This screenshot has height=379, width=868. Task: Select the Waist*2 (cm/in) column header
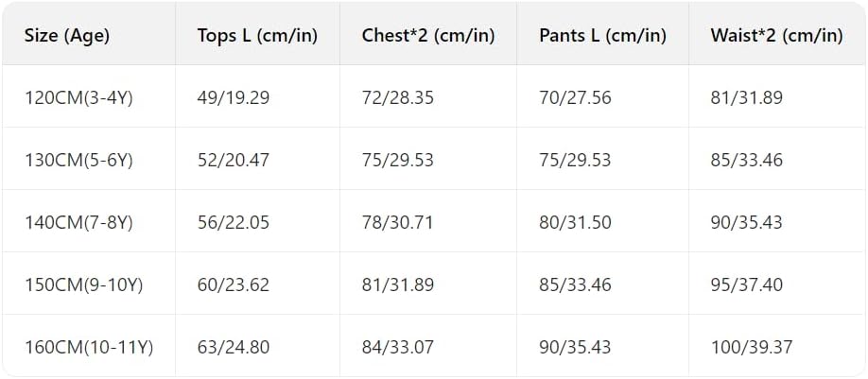(776, 36)
